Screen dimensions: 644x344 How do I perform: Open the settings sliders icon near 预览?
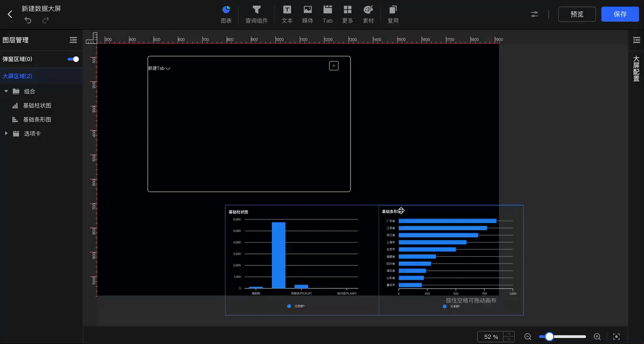[534, 14]
